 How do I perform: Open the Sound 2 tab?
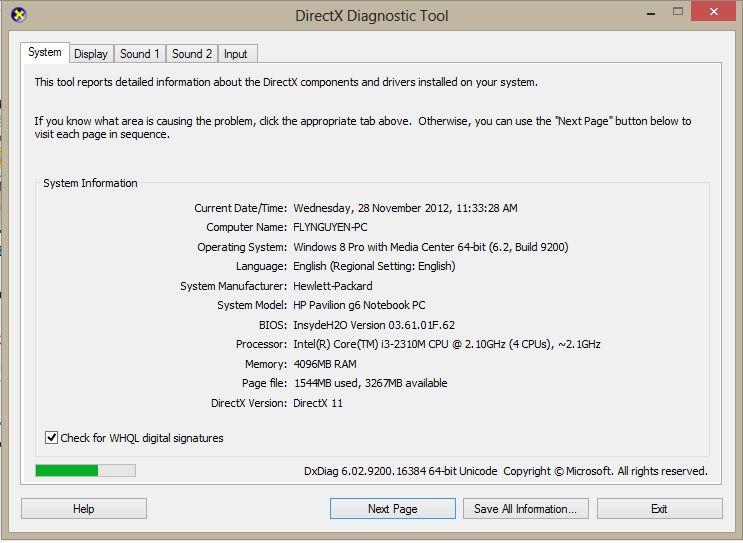point(192,54)
